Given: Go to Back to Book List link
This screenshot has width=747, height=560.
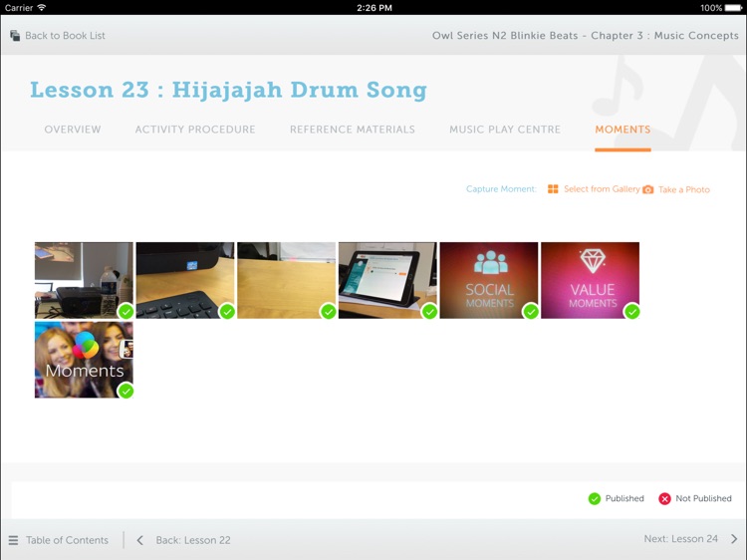Looking at the screenshot, I should (x=65, y=36).
